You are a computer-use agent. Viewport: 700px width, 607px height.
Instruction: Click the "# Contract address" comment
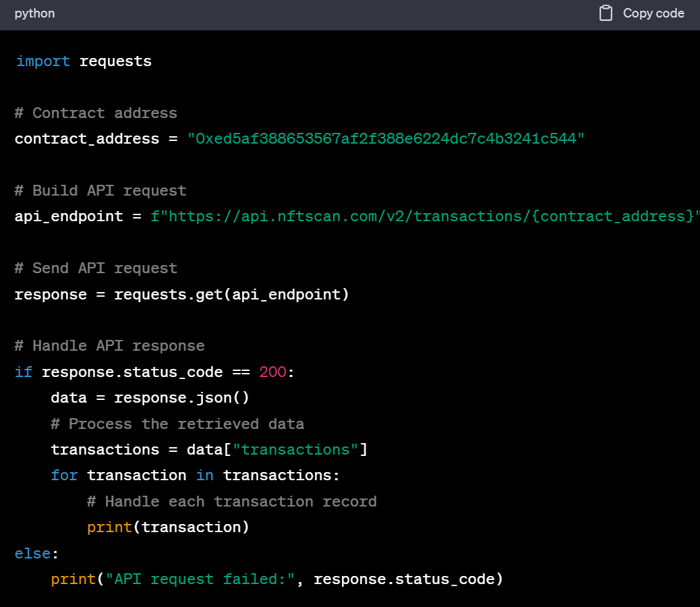96,113
